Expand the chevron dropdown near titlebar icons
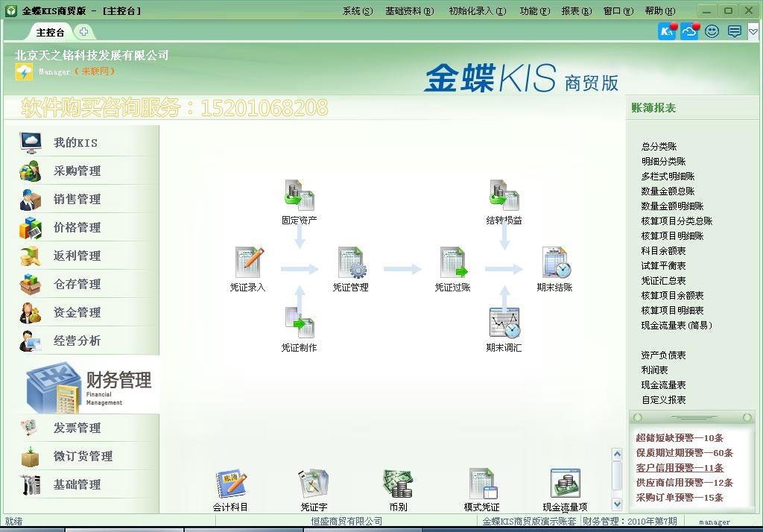This screenshot has width=763, height=532. pyautogui.click(x=753, y=31)
